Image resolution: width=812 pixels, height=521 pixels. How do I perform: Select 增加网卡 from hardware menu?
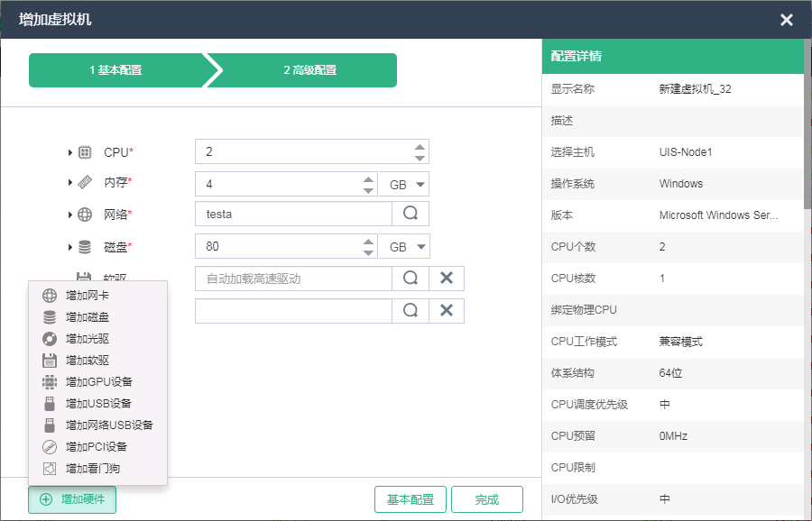pyautogui.click(x=88, y=296)
